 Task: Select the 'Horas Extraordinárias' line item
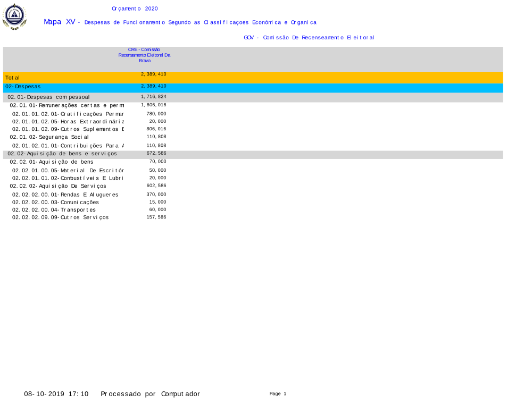[68, 121]
